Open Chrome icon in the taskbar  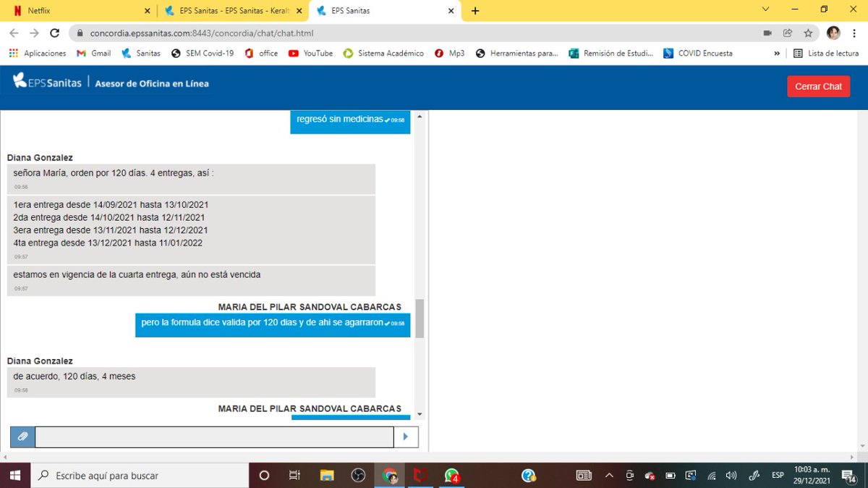click(390, 476)
